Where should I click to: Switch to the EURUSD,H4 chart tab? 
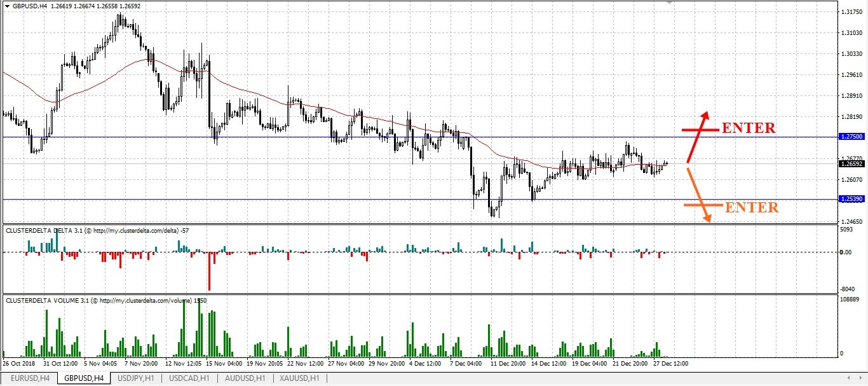click(x=30, y=378)
